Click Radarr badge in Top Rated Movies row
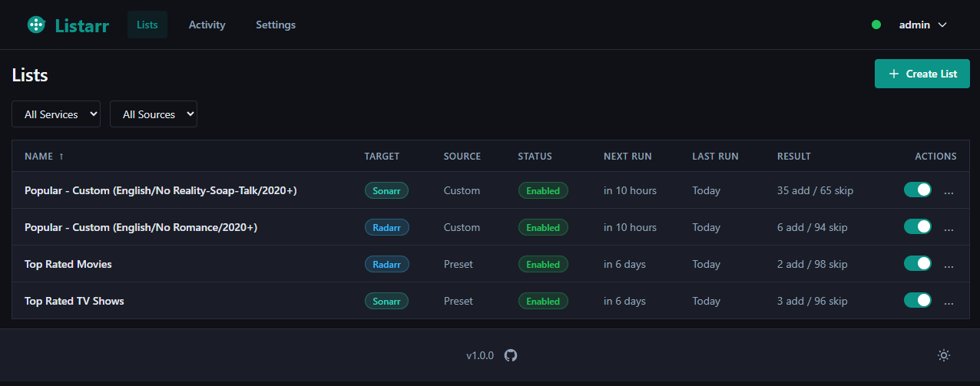Viewport: 980px width, 386px height. [387, 264]
